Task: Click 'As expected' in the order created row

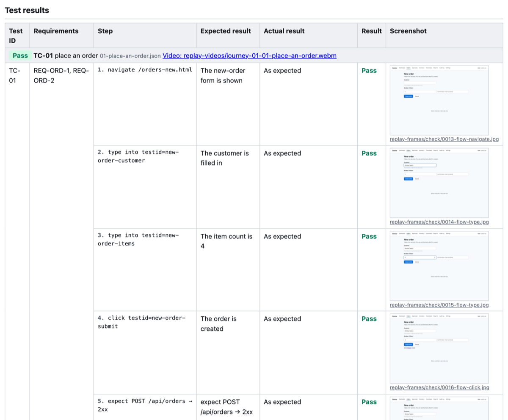Action: [282, 319]
